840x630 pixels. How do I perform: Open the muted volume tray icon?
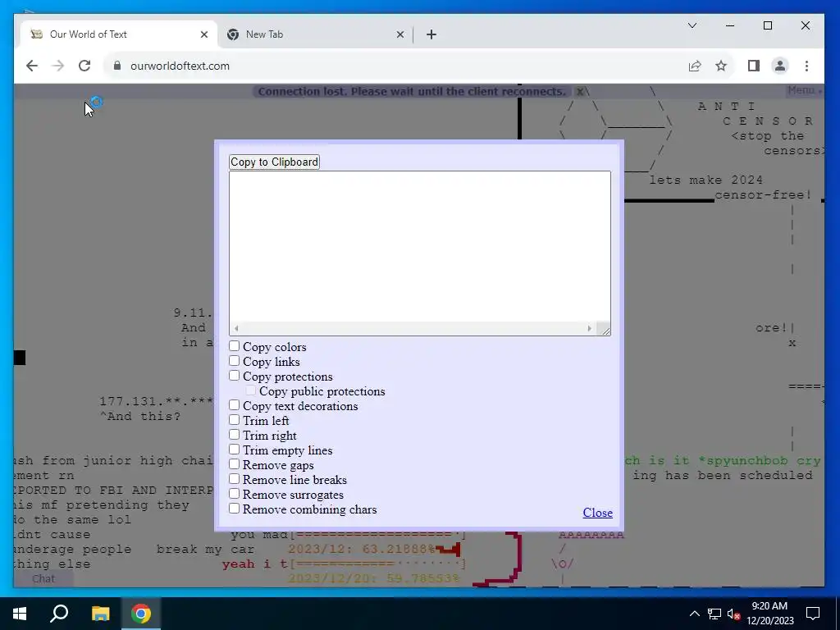coord(733,614)
